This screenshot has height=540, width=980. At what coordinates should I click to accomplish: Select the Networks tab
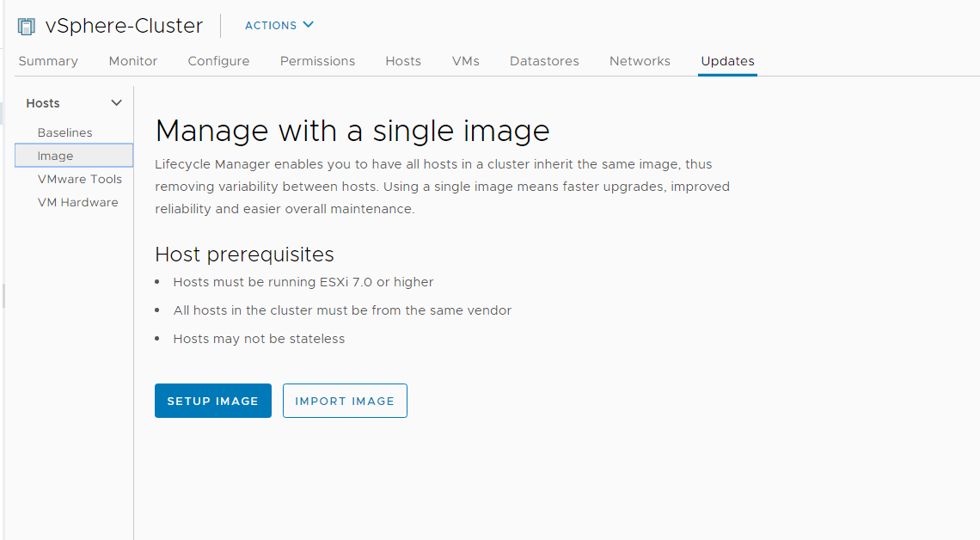pyautogui.click(x=640, y=61)
